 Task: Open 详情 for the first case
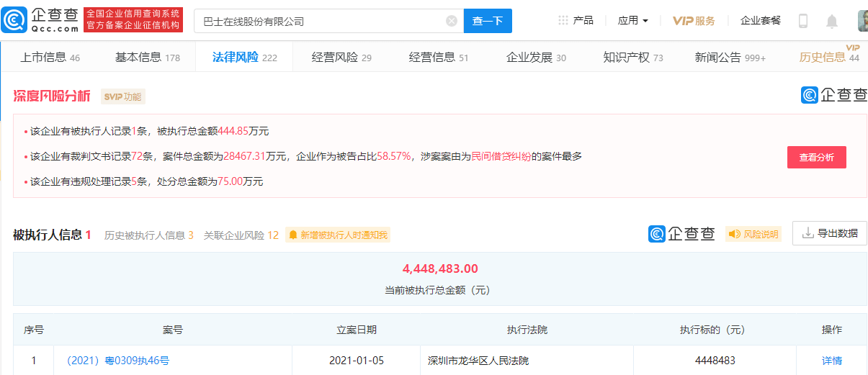click(831, 361)
